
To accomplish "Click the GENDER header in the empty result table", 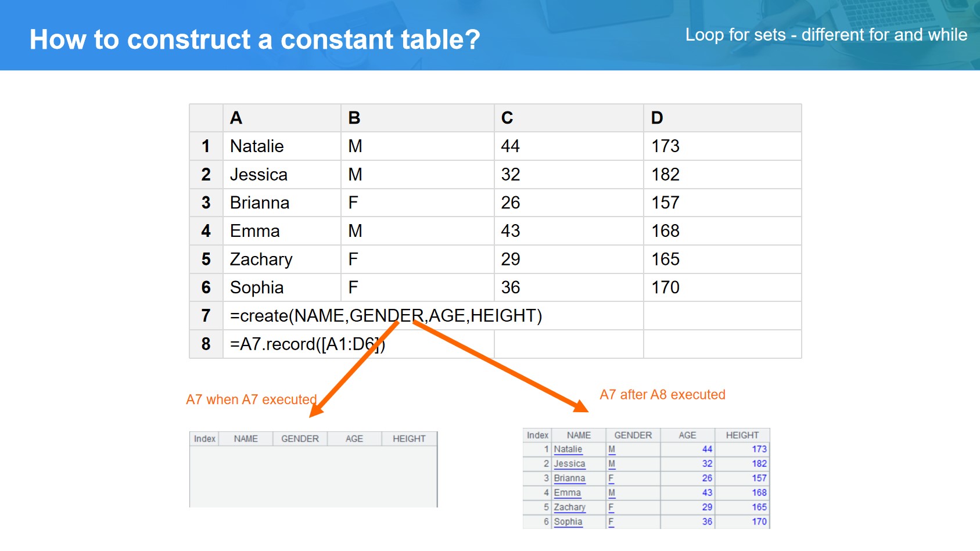I will tap(300, 439).
